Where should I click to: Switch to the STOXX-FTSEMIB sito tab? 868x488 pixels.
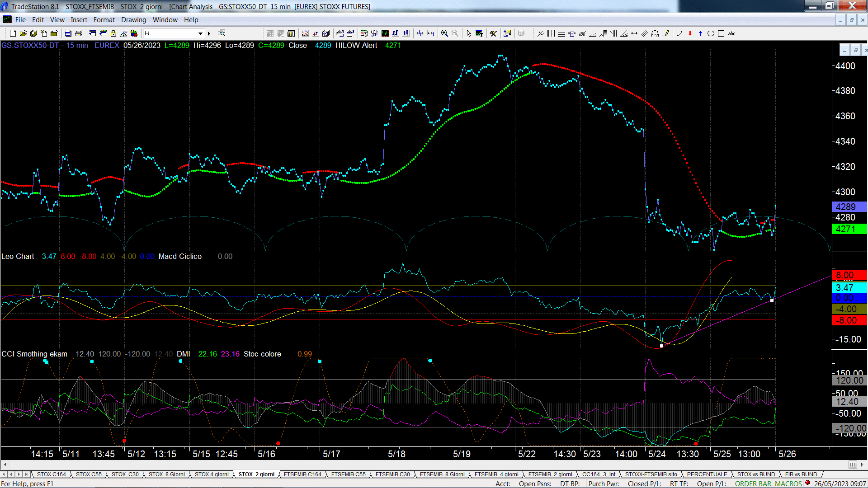(x=651, y=474)
